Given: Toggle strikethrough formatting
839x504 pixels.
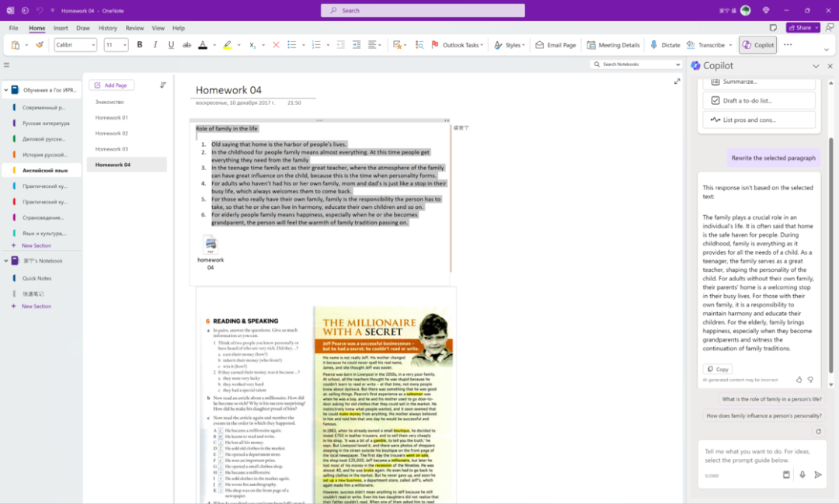Looking at the screenshot, I should click(x=186, y=45).
